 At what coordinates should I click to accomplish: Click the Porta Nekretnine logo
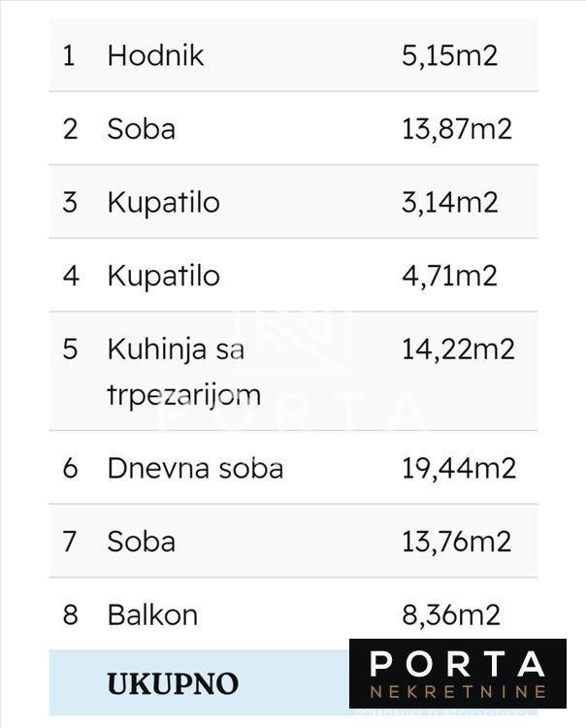tap(457, 673)
